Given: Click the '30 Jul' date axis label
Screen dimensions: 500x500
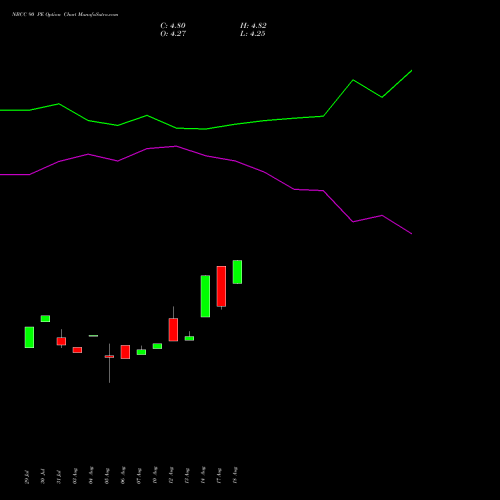Looking at the screenshot, I should [x=43, y=476].
